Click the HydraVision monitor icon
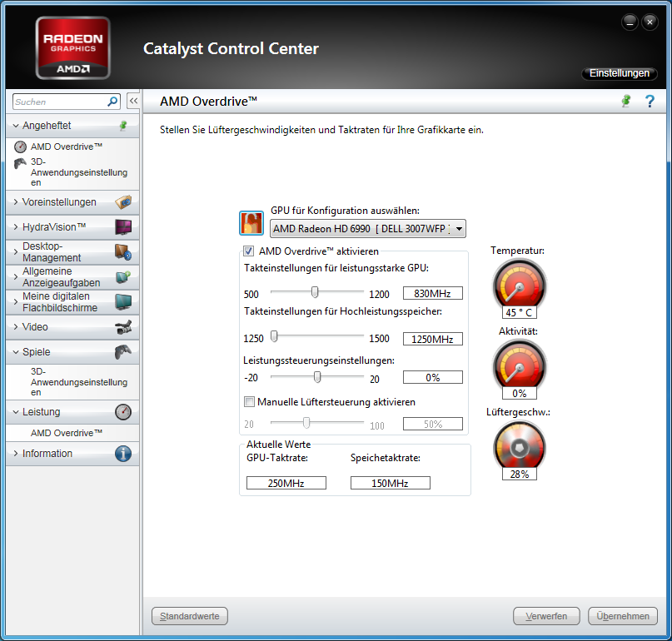Viewport: 672px width, 641px height. click(123, 226)
